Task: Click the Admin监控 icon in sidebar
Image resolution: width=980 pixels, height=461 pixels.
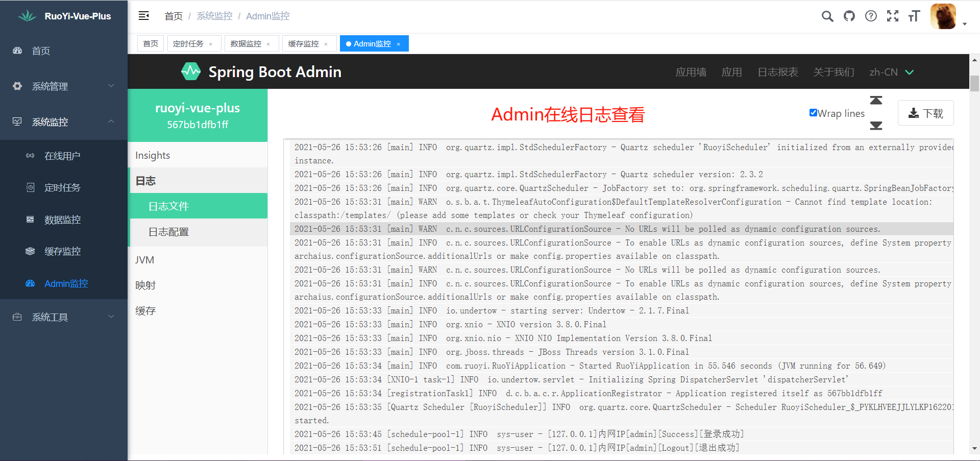Action: coord(30,283)
